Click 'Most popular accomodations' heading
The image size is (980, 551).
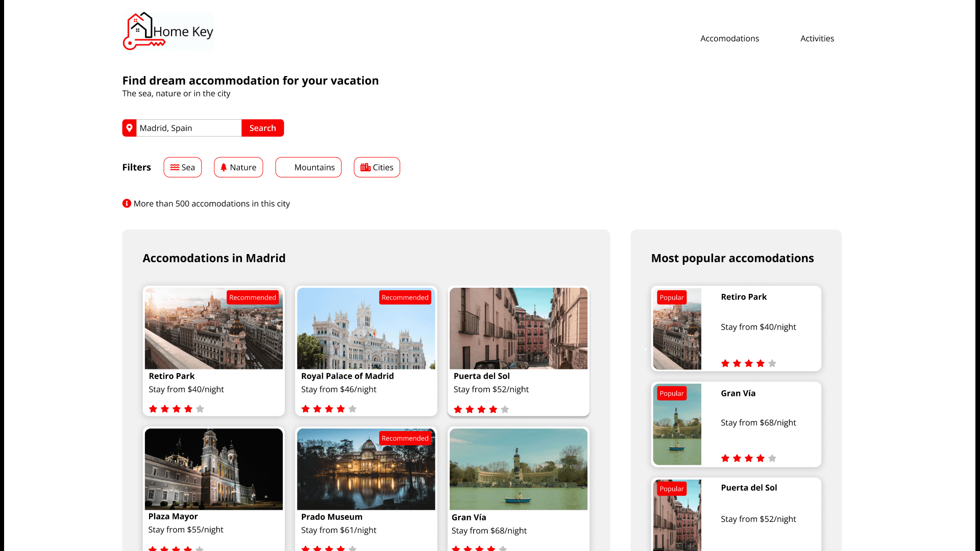click(x=732, y=258)
